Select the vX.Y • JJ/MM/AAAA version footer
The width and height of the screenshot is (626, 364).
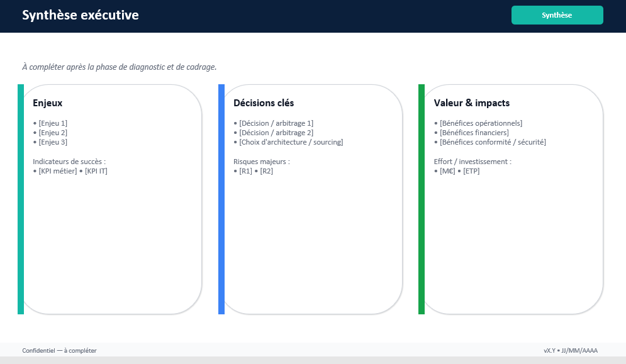[571, 351]
